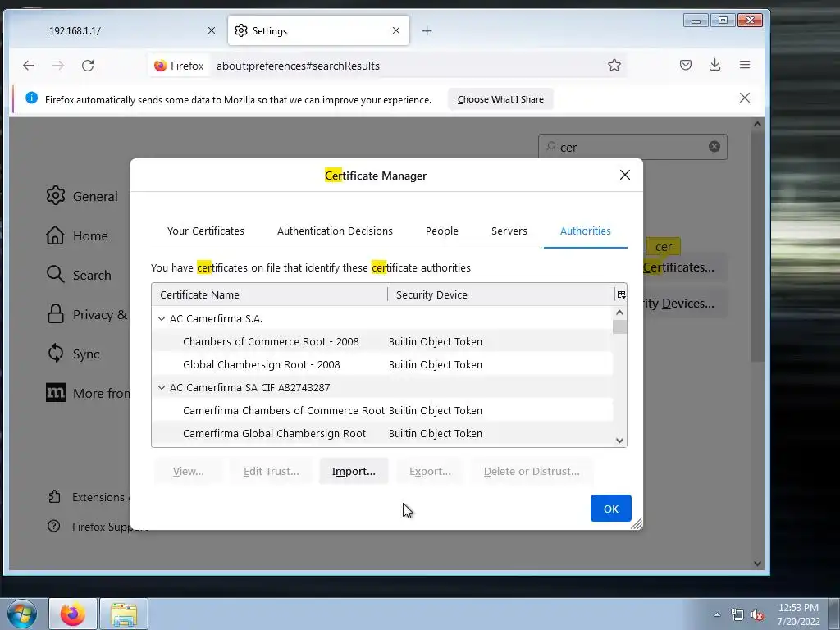Click Choose What I Share button
The height and width of the screenshot is (630, 840).
(x=500, y=99)
